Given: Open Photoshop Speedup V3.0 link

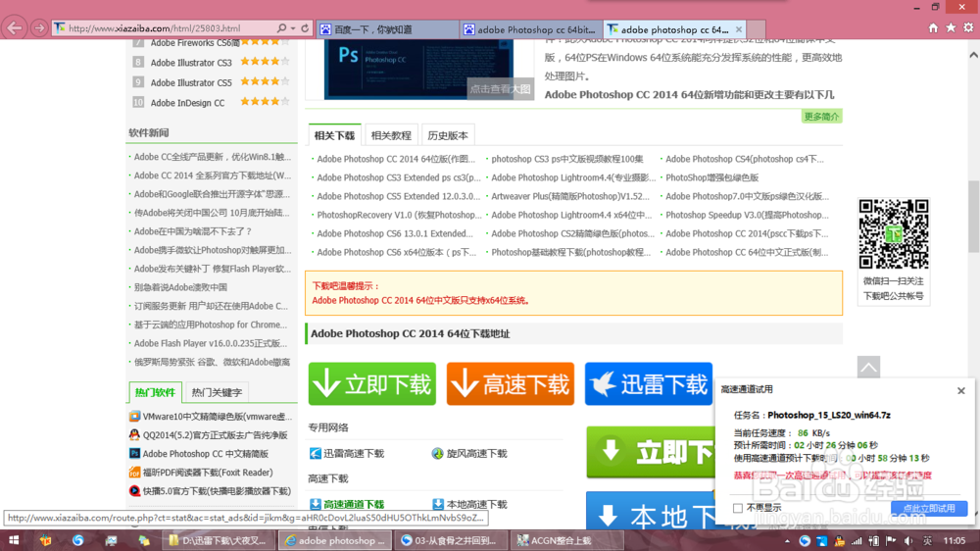Looking at the screenshot, I should pyautogui.click(x=748, y=215).
